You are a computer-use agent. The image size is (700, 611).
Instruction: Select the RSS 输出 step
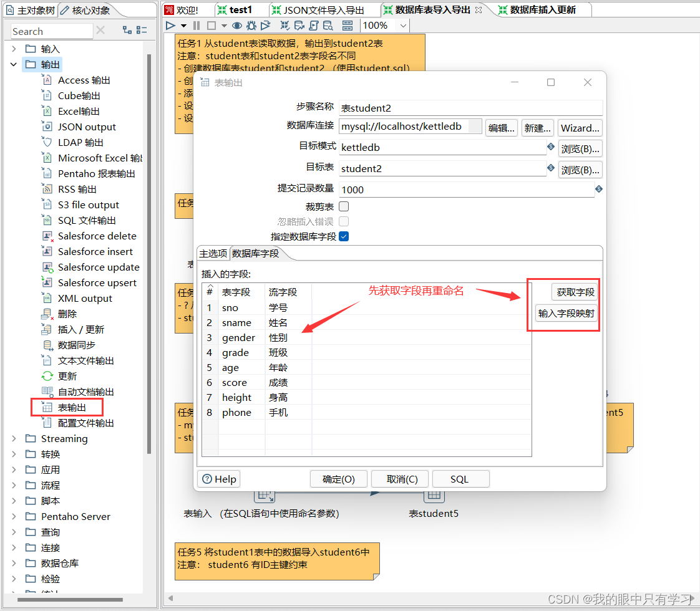coord(77,189)
